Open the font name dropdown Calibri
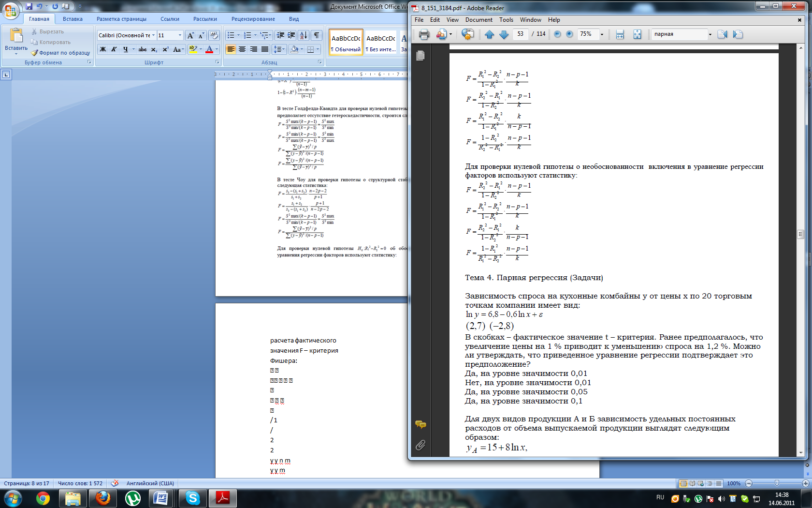Screen dimensions: 812x508 153,35
